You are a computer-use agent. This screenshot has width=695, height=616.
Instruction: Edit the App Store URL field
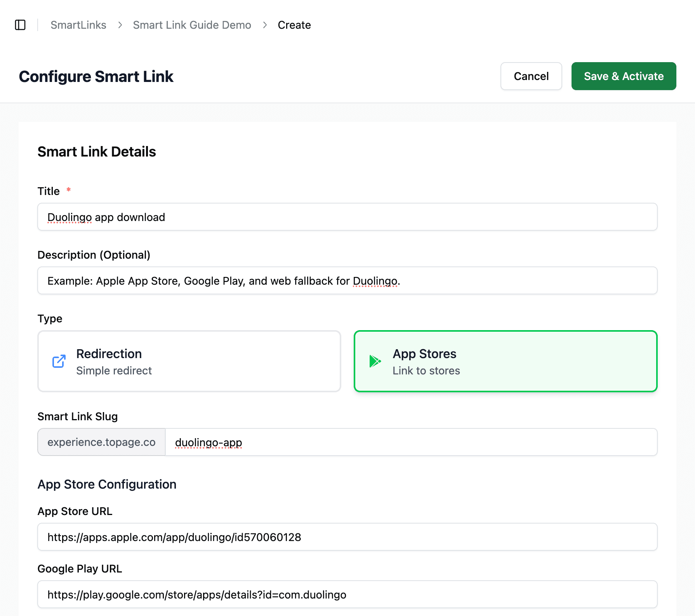coord(347,537)
